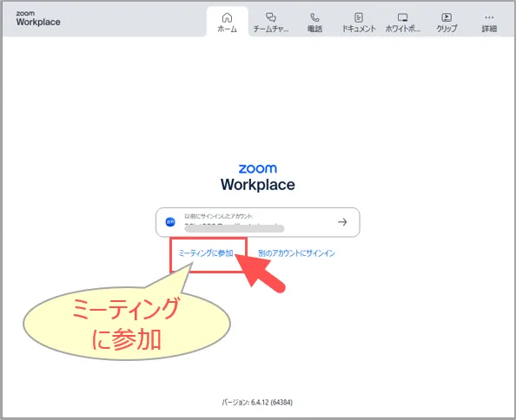
Task: Choose the previously signed-in account box
Action: pos(258,222)
